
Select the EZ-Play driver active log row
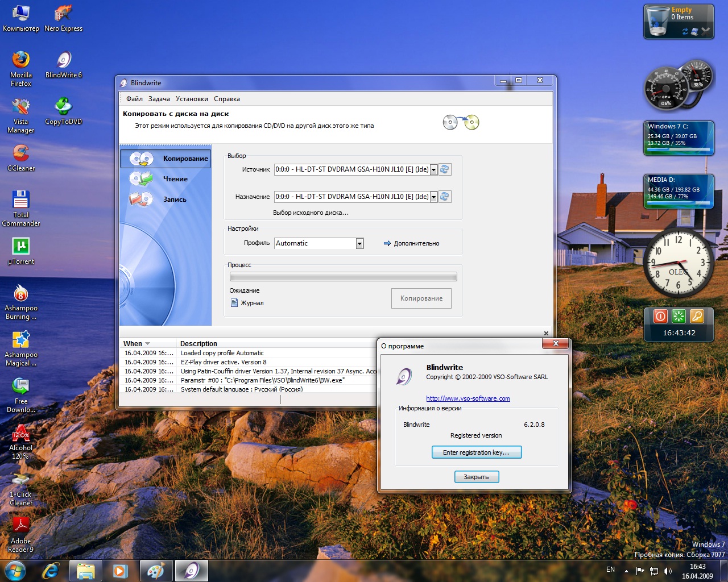[248, 362]
